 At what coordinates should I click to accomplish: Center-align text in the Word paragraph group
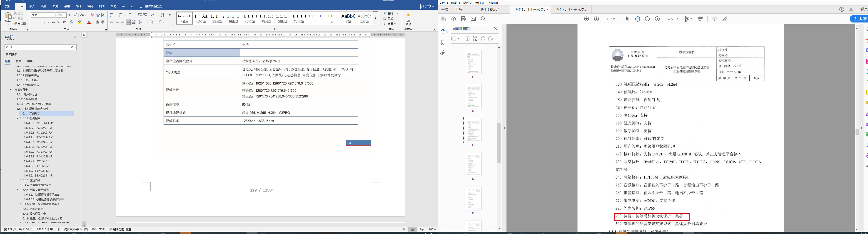pos(117,22)
